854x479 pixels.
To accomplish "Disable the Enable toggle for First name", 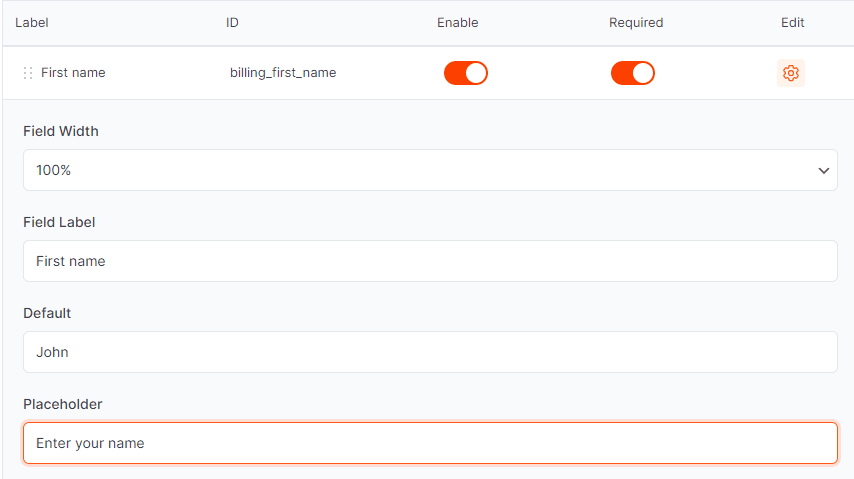I will pos(466,73).
